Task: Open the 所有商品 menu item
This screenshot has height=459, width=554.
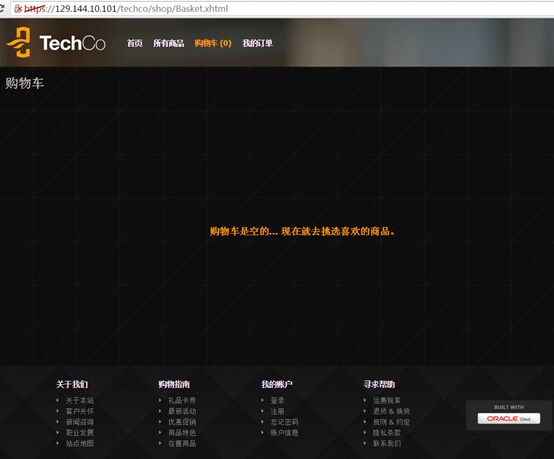Action: click(x=169, y=43)
